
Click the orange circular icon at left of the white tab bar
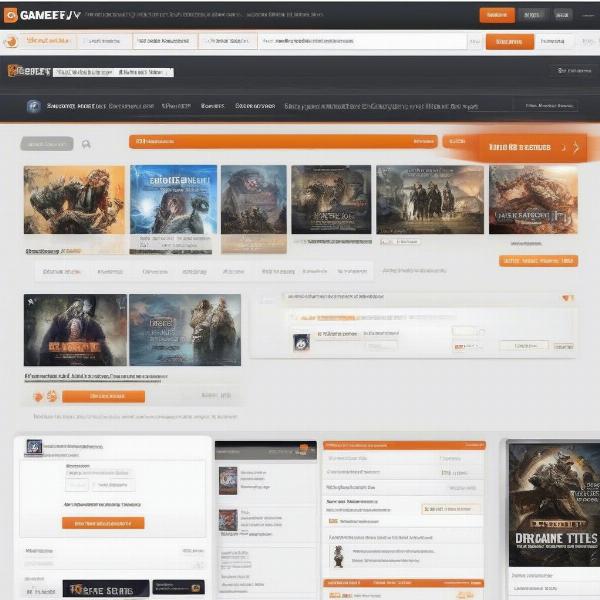11,41
